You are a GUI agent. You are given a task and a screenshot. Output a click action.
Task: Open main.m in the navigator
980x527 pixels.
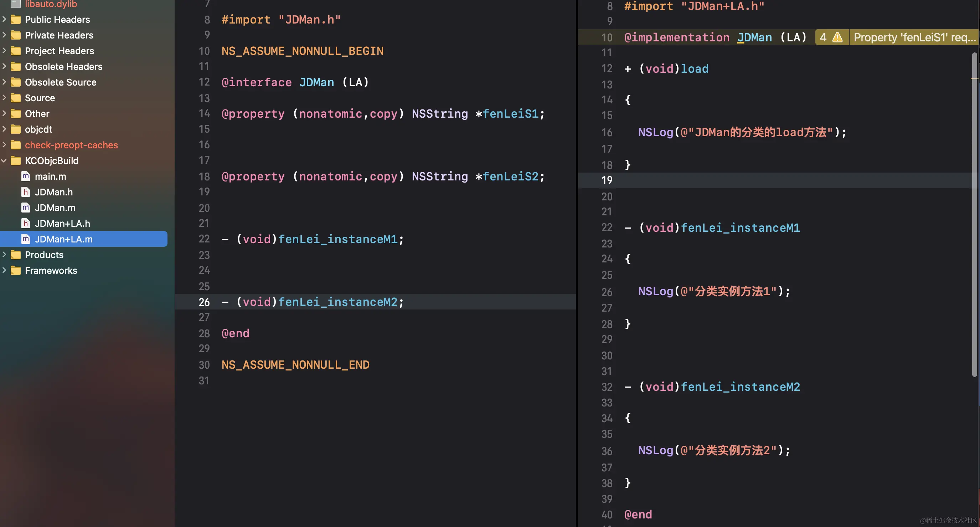click(50, 176)
